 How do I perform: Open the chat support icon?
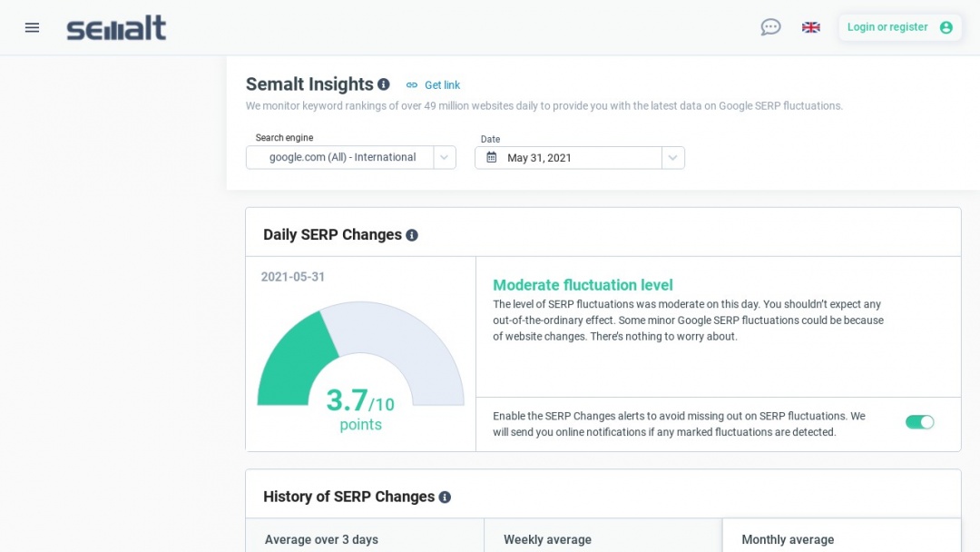click(x=770, y=27)
